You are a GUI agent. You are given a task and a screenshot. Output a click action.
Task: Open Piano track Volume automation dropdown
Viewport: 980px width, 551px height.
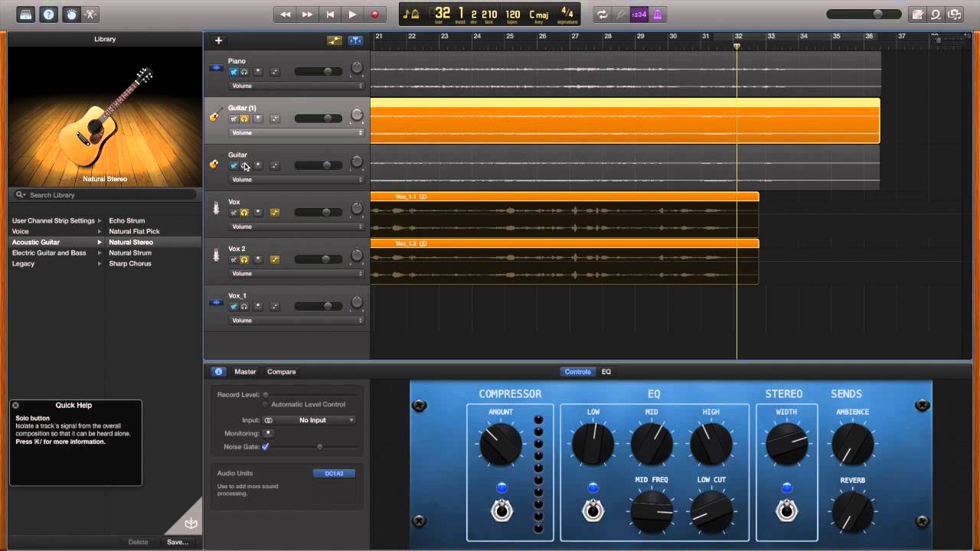point(296,86)
